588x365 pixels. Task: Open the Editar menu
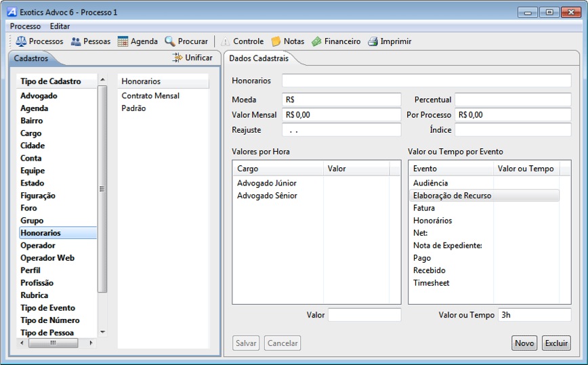(60, 26)
